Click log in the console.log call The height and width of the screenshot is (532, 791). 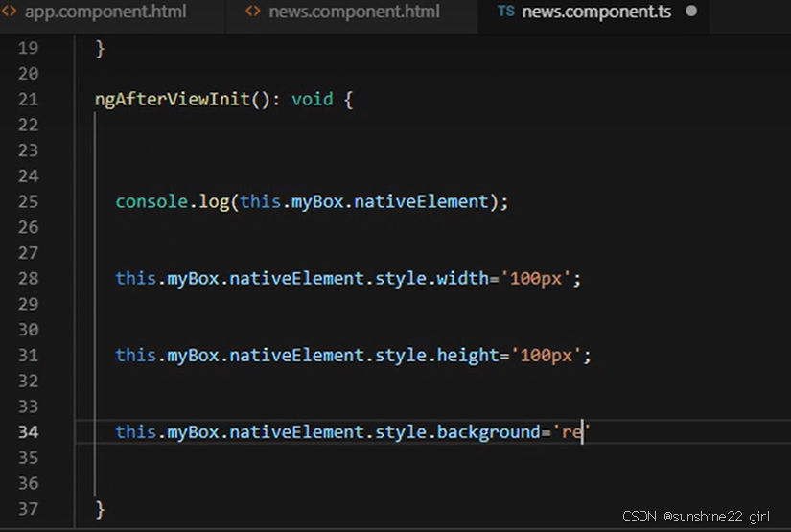tap(214, 201)
